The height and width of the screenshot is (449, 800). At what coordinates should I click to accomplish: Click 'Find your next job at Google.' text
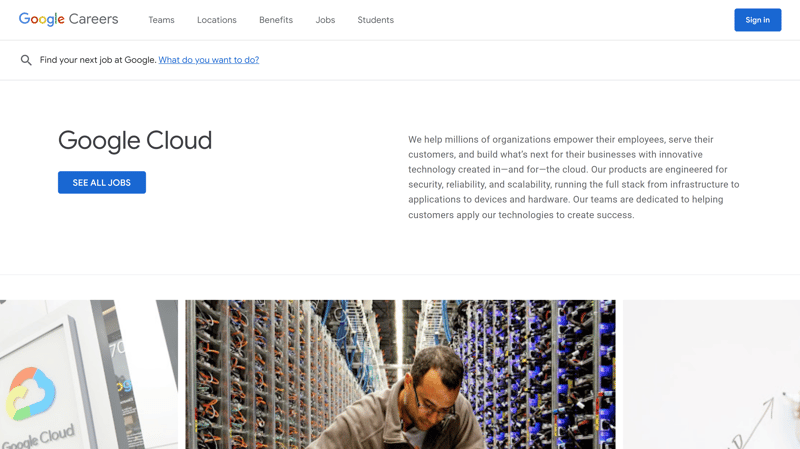[98, 60]
